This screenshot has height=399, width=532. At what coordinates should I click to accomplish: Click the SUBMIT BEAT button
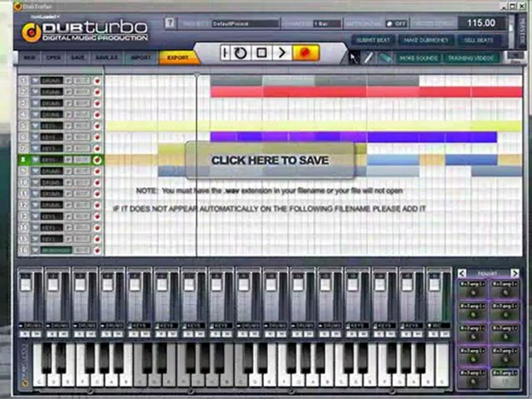pyautogui.click(x=373, y=40)
